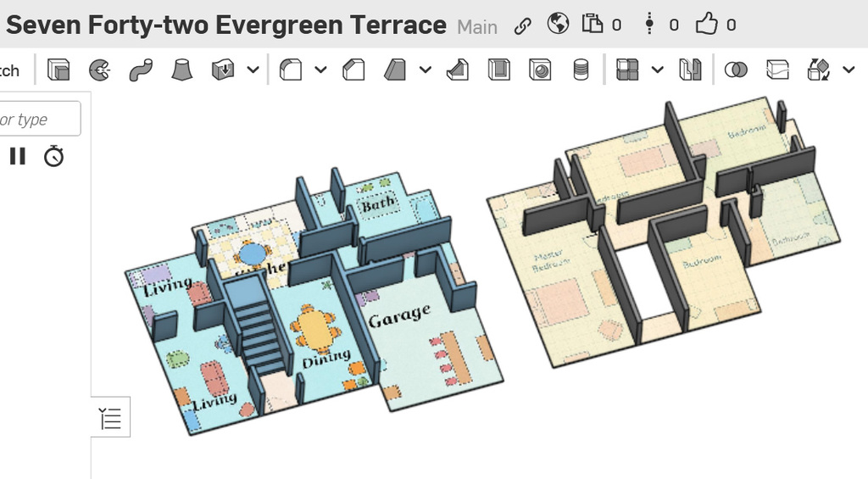Choose the Loft tool
The height and width of the screenshot is (479, 868).
(181, 70)
